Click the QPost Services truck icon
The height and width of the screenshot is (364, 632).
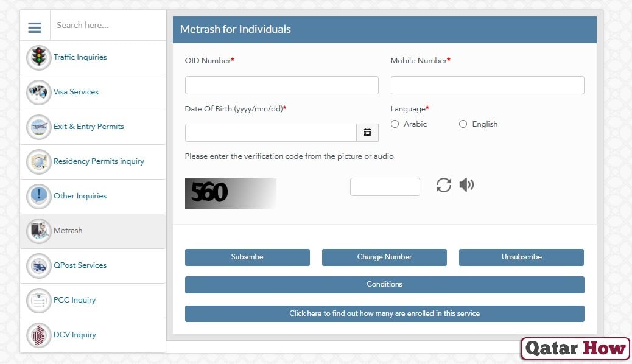tap(39, 265)
